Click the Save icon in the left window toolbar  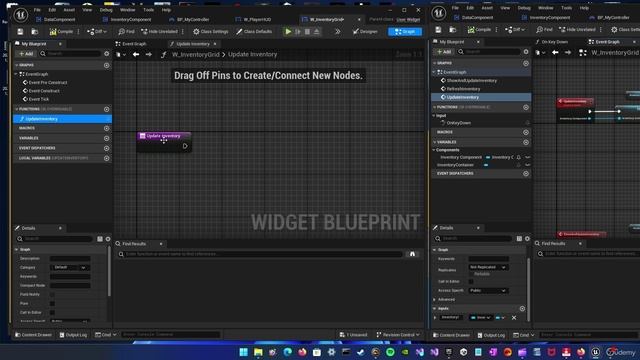[x=20, y=31]
